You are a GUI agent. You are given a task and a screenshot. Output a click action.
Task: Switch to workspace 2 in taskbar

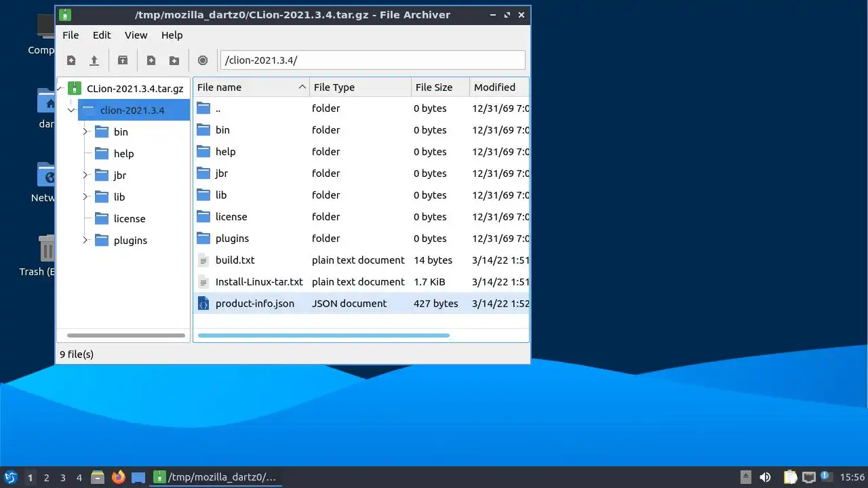tap(46, 478)
